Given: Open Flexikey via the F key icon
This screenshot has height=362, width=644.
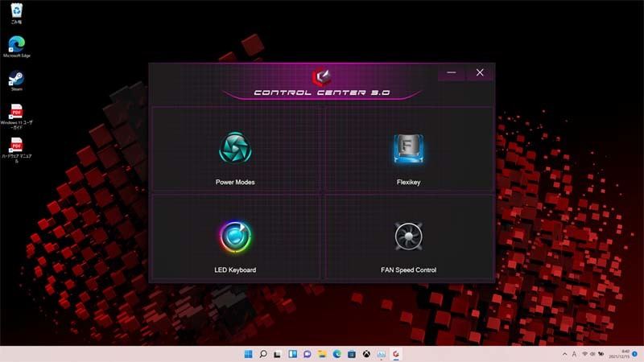Looking at the screenshot, I should pos(408,149).
